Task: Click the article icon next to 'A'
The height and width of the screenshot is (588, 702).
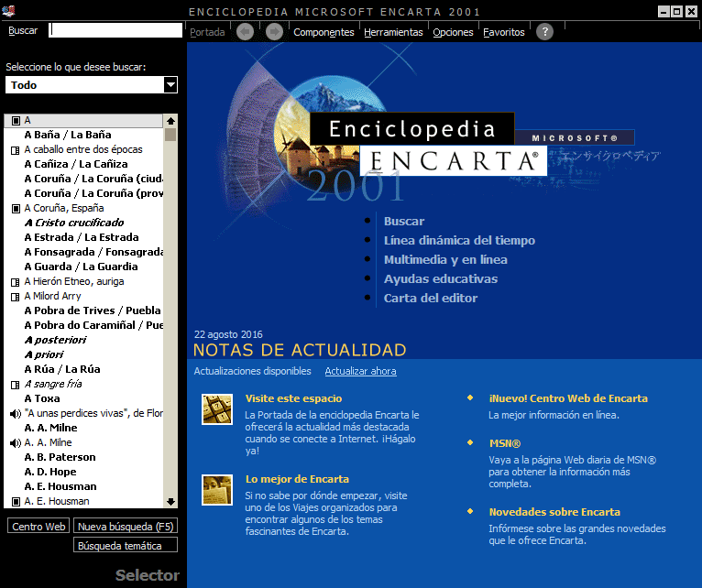Action: pos(16,121)
